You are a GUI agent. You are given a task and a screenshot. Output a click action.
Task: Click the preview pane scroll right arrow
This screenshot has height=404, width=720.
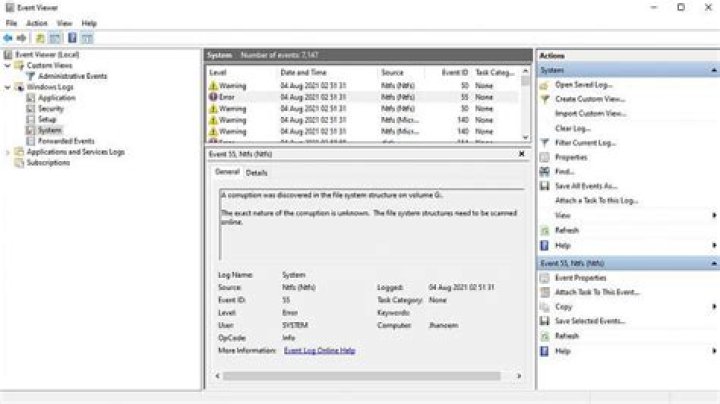click(x=519, y=376)
